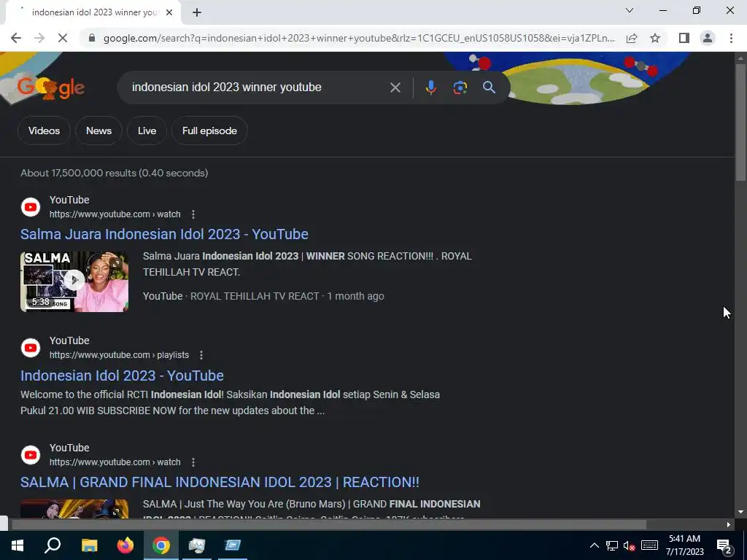
Task: Search by image with Lens icon
Action: 460,87
